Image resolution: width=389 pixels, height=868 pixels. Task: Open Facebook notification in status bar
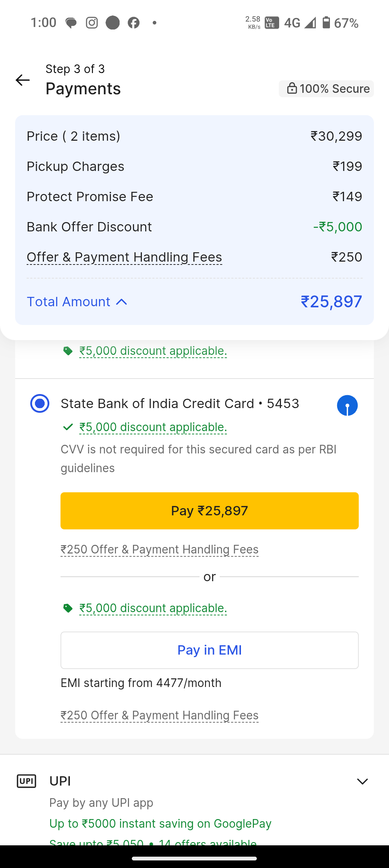[134, 23]
